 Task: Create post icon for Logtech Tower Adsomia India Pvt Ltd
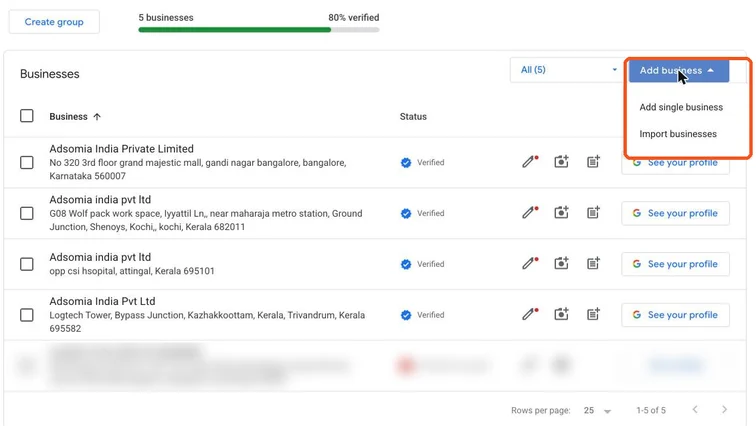(593, 314)
